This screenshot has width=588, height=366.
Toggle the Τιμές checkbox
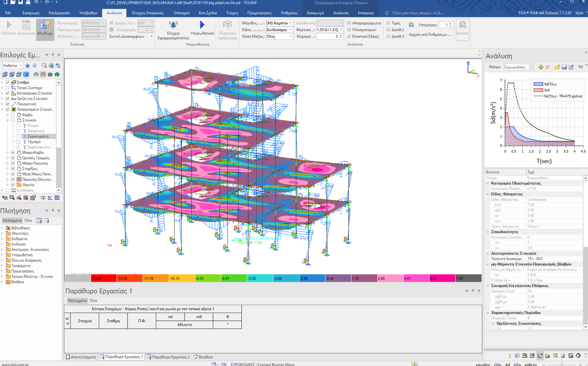pyautogui.click(x=388, y=23)
